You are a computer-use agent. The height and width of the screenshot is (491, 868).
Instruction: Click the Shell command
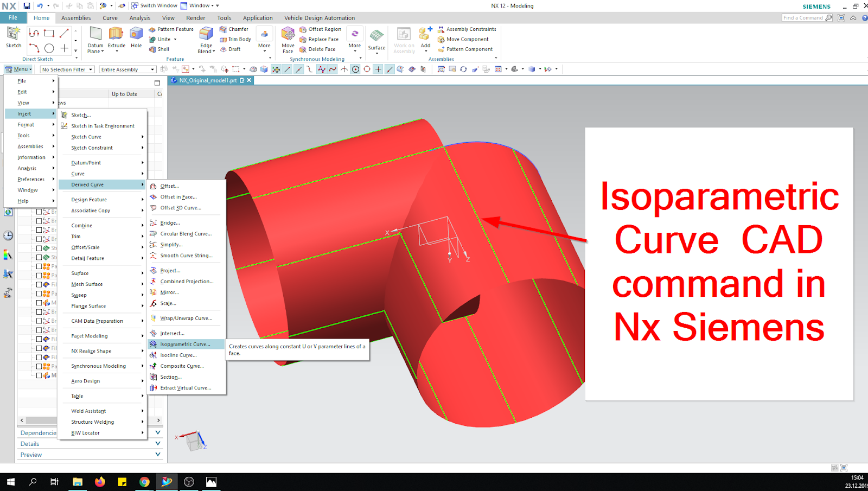point(159,49)
